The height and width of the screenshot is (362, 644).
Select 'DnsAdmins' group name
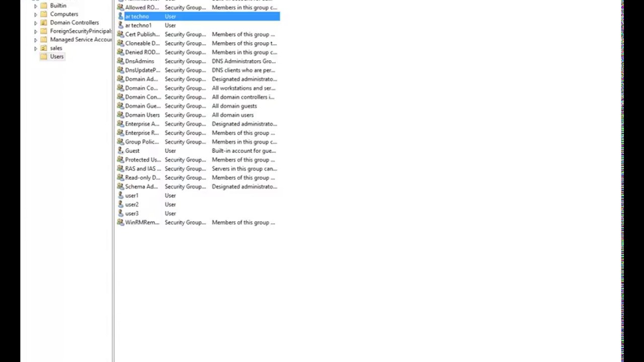point(139,61)
